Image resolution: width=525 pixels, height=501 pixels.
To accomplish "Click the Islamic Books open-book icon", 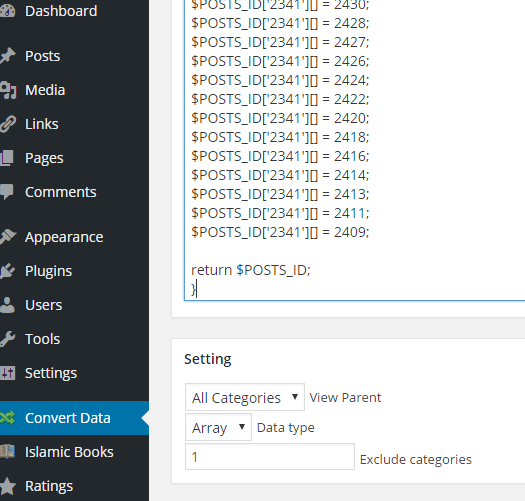I will [x=7, y=451].
